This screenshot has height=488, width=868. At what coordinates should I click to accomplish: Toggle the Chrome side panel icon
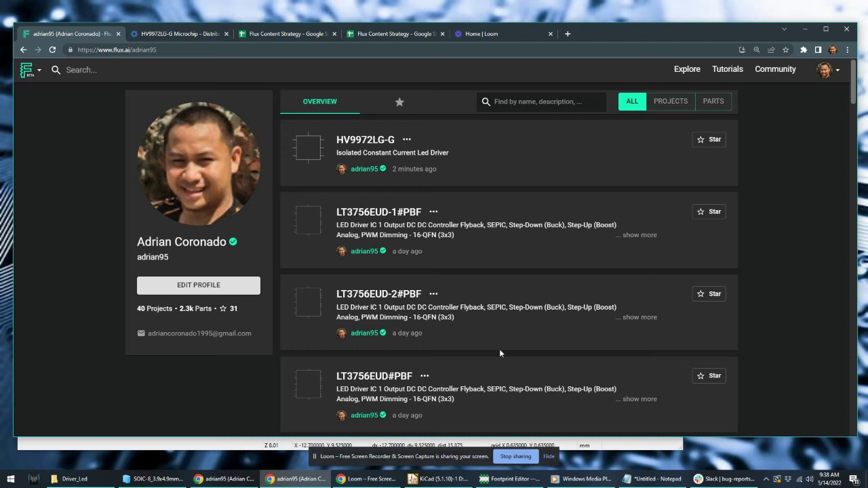pos(818,50)
